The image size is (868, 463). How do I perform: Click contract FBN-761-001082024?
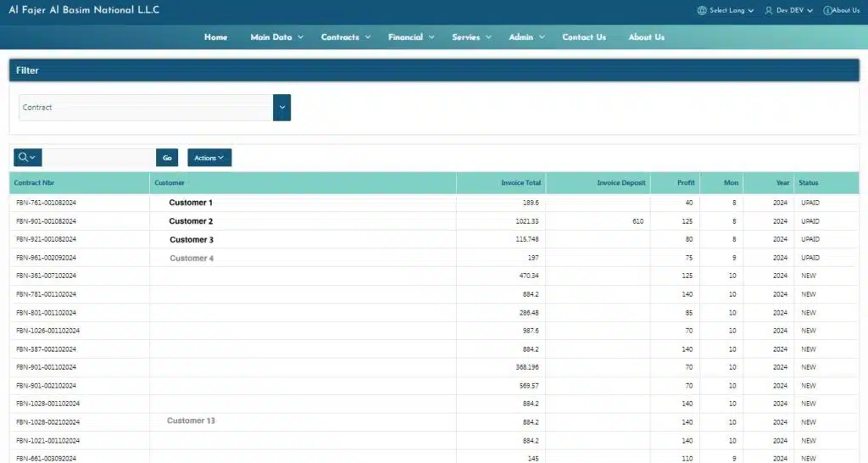click(47, 203)
